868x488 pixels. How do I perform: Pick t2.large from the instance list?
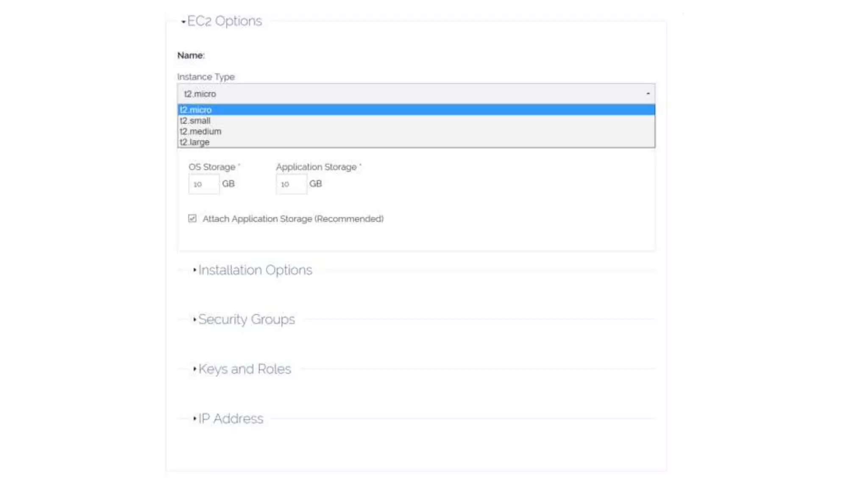coord(195,142)
